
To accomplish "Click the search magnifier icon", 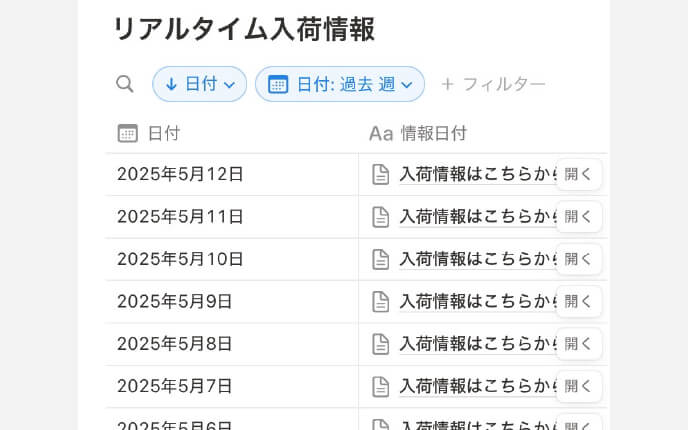I will (125, 84).
